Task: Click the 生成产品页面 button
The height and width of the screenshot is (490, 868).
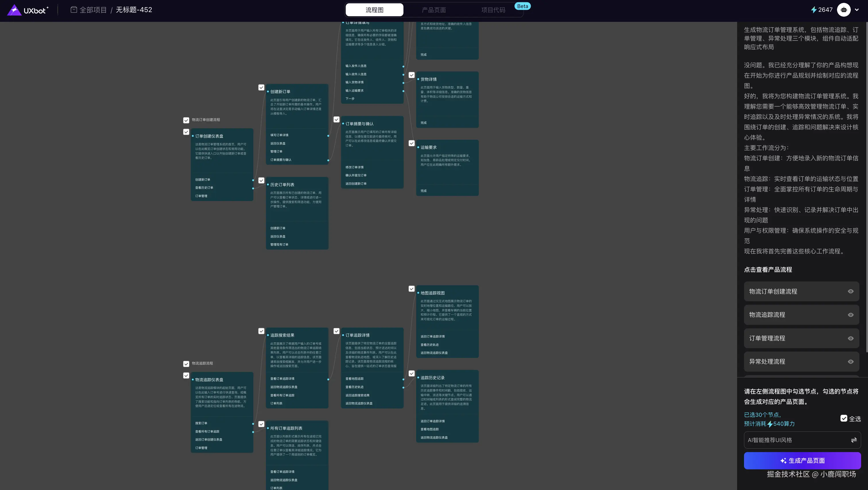Action: [x=802, y=461]
